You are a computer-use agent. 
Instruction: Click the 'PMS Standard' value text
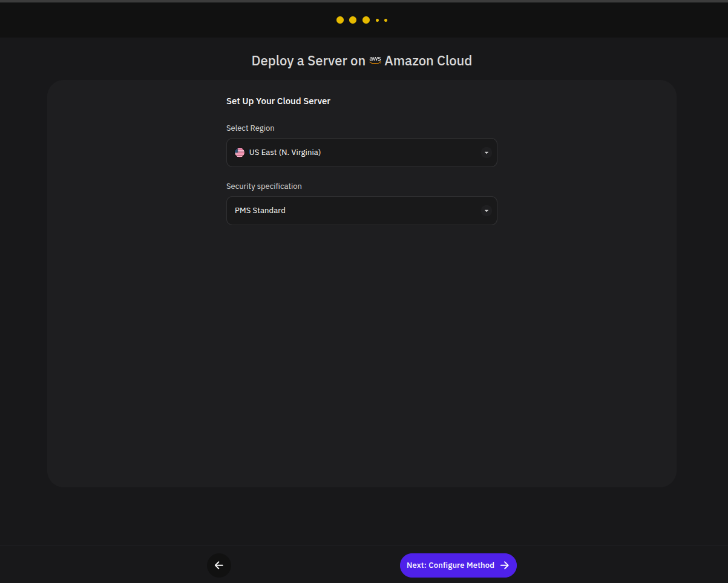pos(260,211)
